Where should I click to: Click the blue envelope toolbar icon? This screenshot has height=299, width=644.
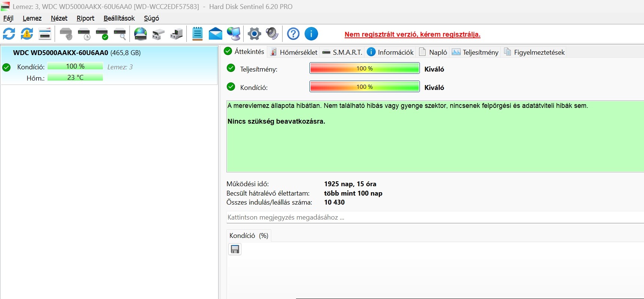[x=215, y=34]
